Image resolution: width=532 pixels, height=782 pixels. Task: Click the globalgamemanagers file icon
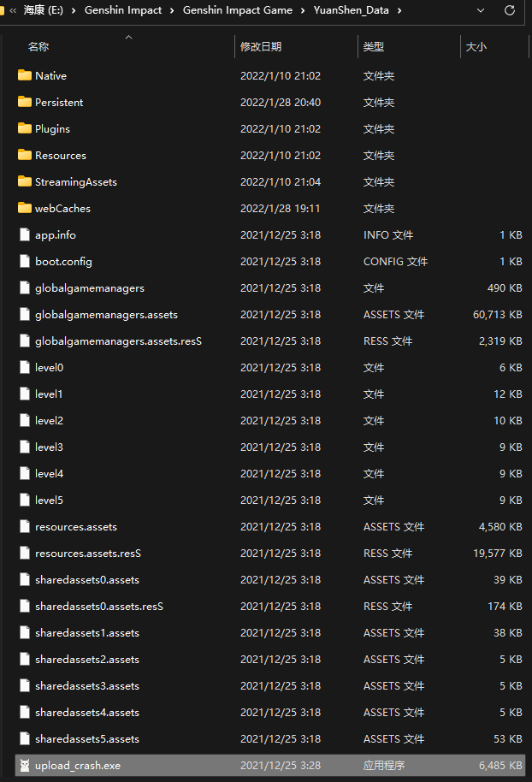point(25,287)
